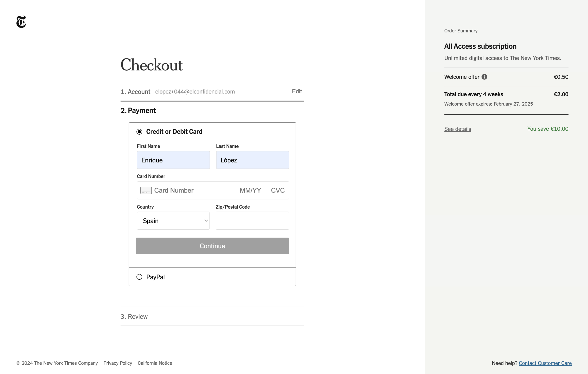
Task: Open Privacy Policy footer link
Action: pyautogui.click(x=117, y=363)
